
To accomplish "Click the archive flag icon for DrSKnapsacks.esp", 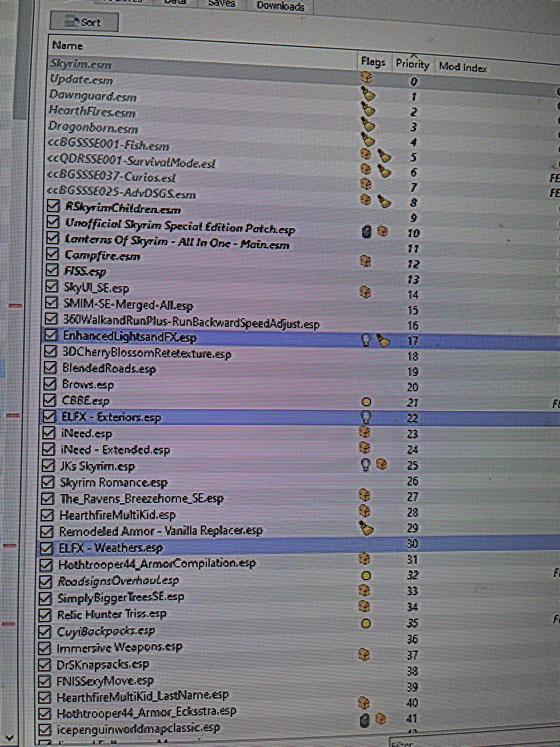I will pos(365,654).
